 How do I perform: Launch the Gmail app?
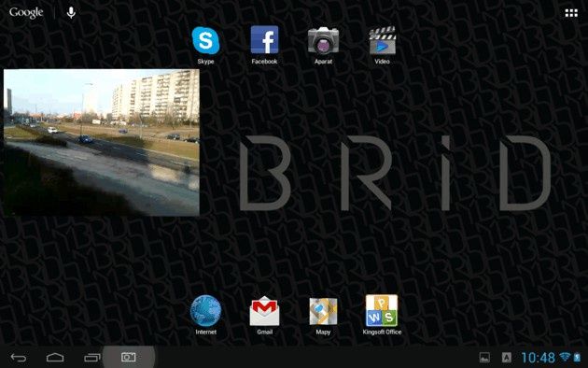point(264,311)
